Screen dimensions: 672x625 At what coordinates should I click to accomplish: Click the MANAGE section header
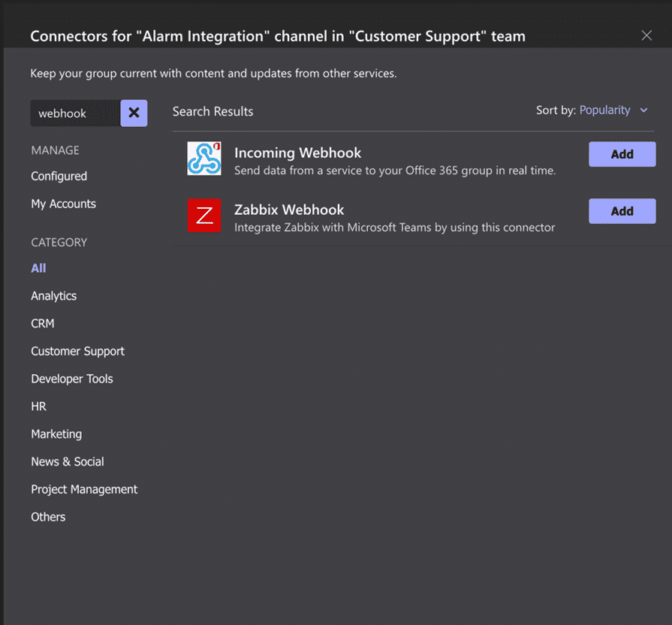coord(55,150)
